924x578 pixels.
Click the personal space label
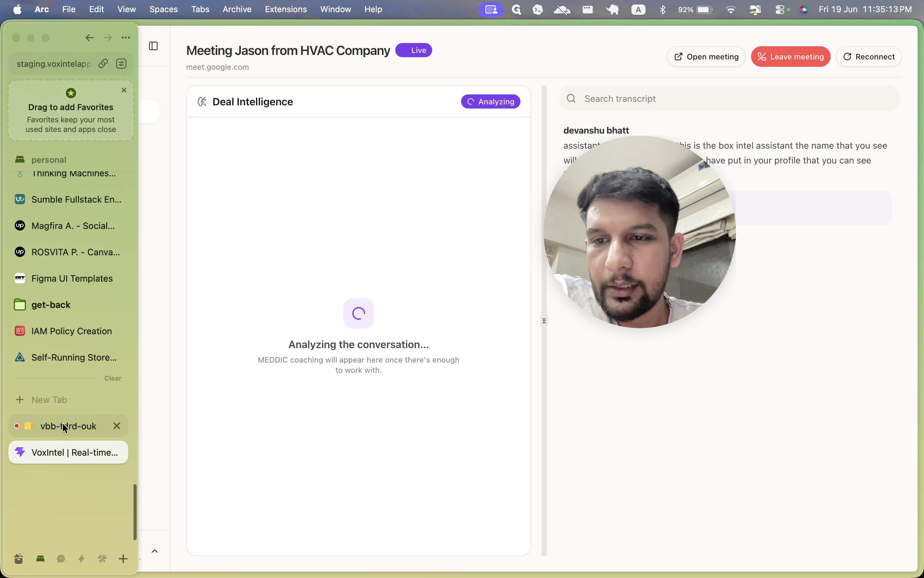[49, 160]
